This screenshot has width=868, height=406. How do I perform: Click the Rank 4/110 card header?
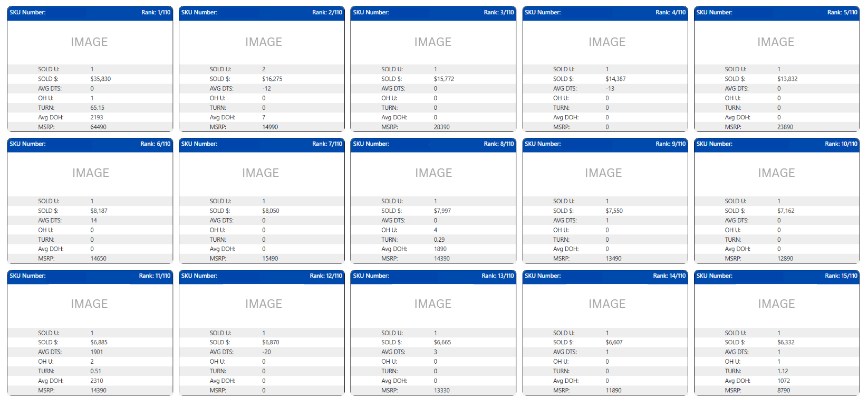pyautogui.click(x=605, y=13)
